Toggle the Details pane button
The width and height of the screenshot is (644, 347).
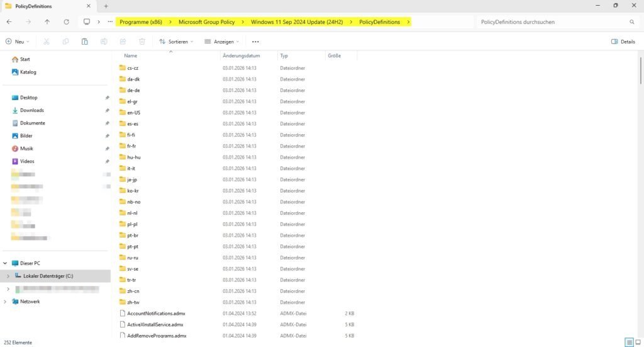(x=623, y=42)
